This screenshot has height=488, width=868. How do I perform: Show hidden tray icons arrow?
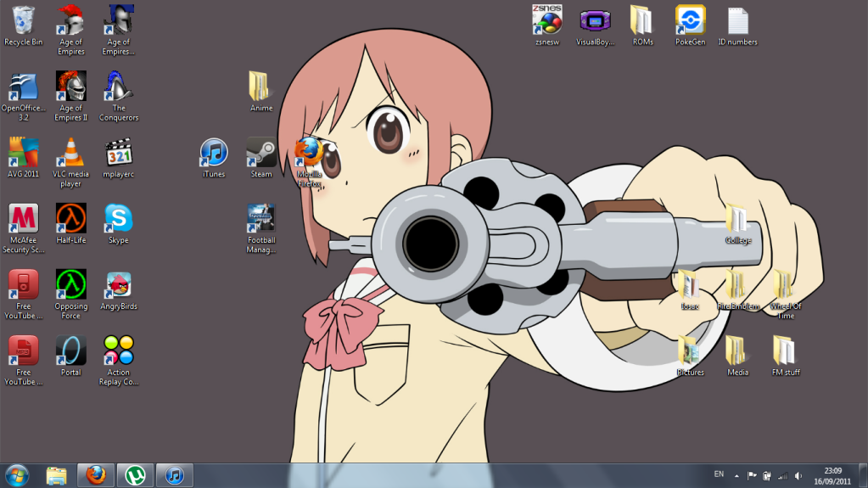736,476
